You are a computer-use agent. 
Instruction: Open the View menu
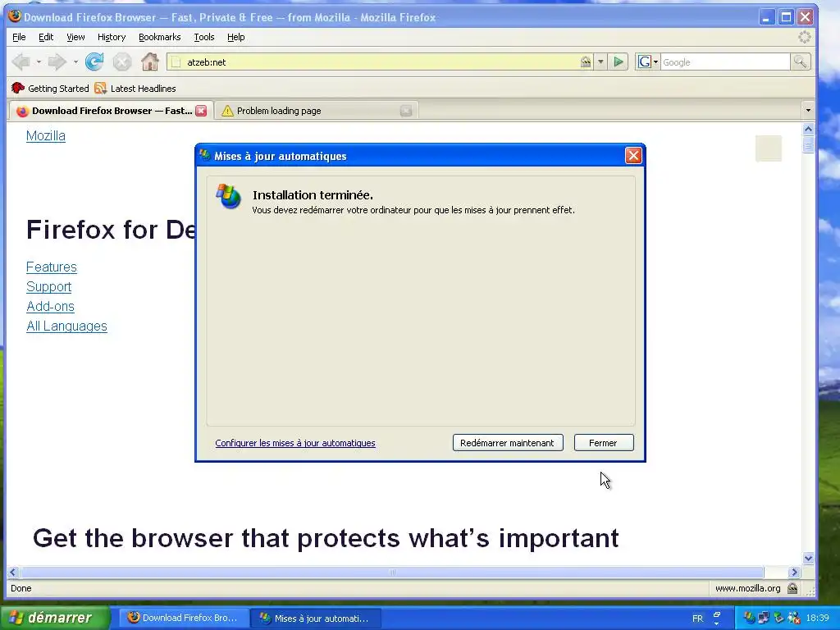click(x=75, y=37)
